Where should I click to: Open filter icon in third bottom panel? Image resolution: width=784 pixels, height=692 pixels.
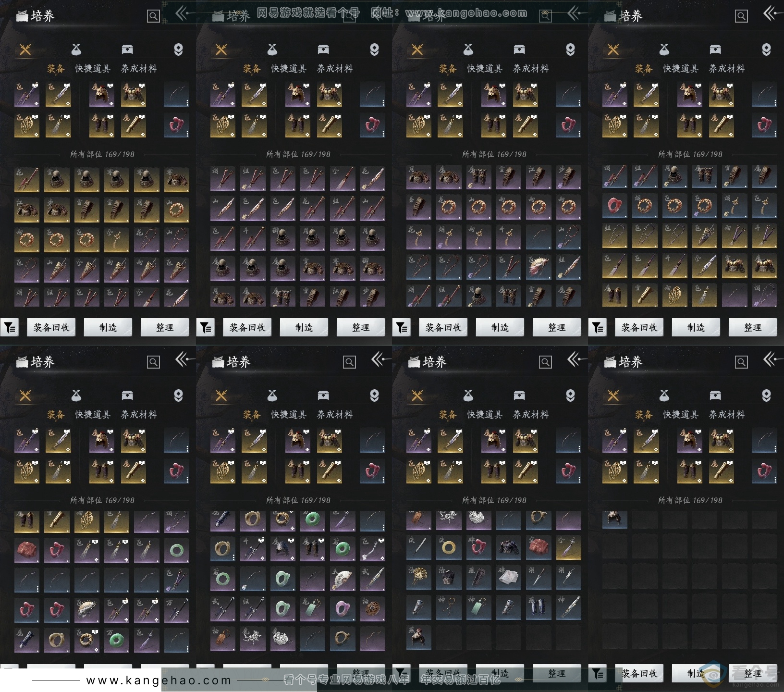pos(401,674)
